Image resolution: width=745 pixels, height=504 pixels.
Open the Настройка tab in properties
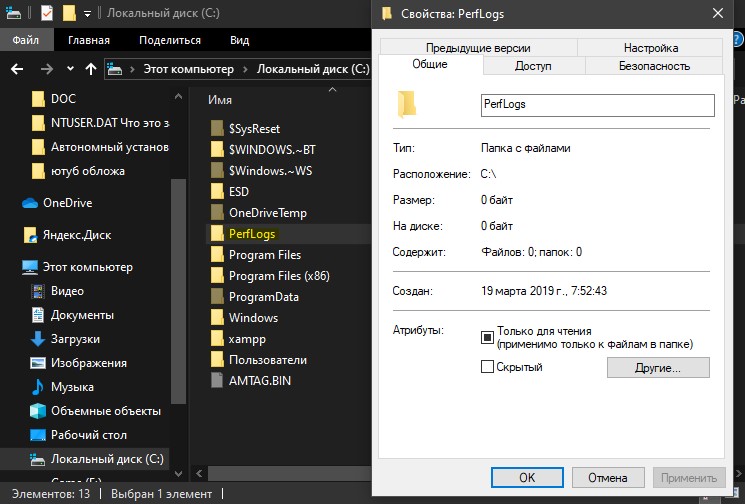pyautogui.click(x=650, y=48)
